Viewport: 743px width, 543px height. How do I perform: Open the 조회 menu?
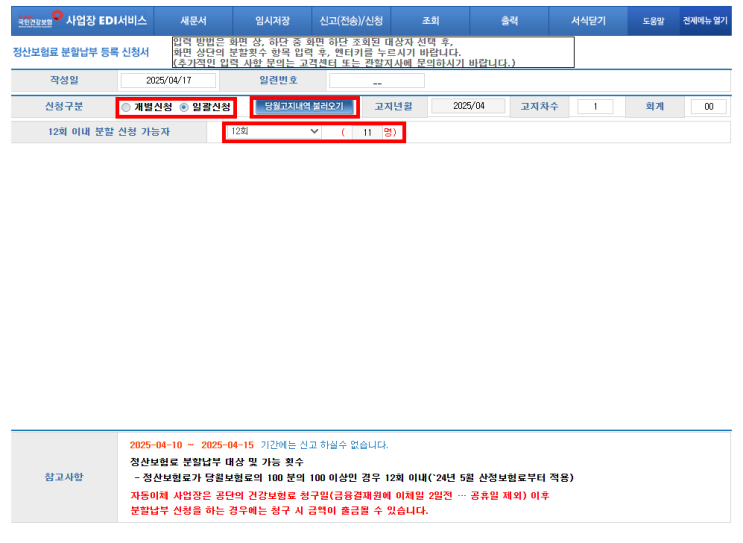pos(430,21)
